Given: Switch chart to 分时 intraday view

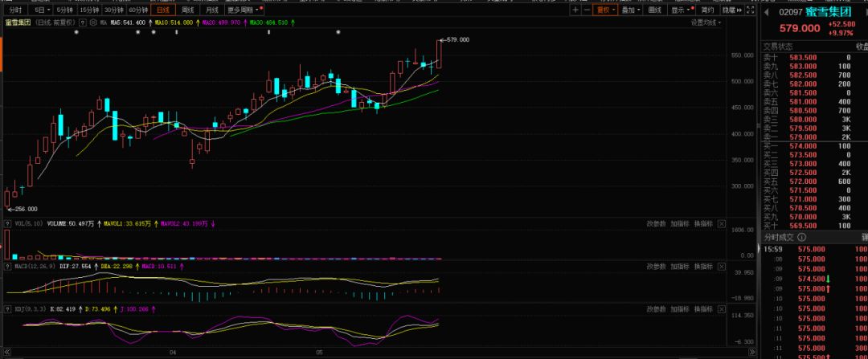Looking at the screenshot, I should [x=15, y=10].
